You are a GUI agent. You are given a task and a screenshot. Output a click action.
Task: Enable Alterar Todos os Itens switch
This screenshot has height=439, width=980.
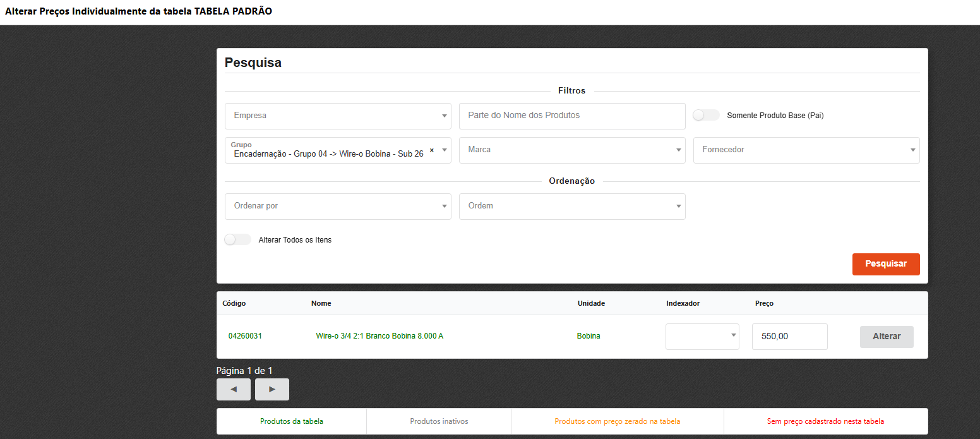click(x=238, y=240)
